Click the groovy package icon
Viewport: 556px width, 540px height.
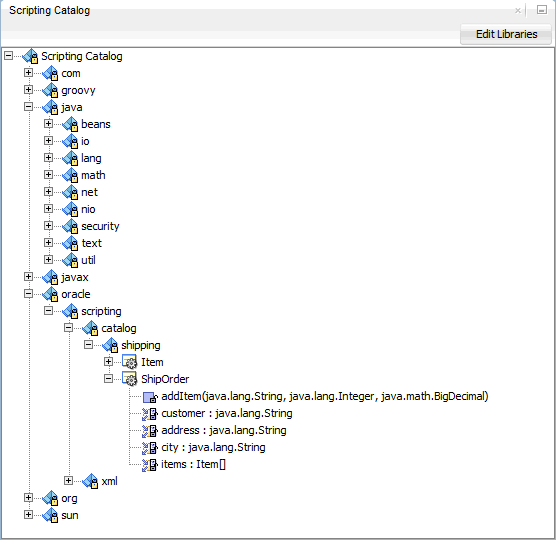point(50,90)
